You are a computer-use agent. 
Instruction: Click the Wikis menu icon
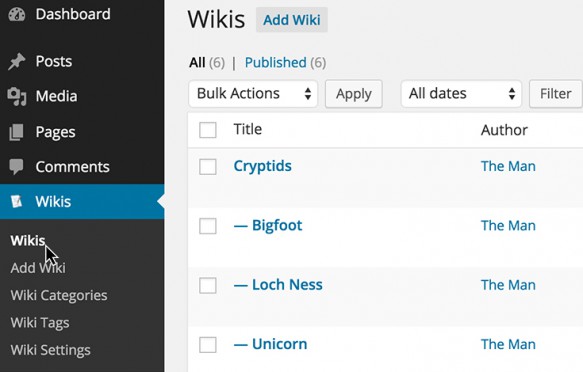pyautogui.click(x=16, y=201)
